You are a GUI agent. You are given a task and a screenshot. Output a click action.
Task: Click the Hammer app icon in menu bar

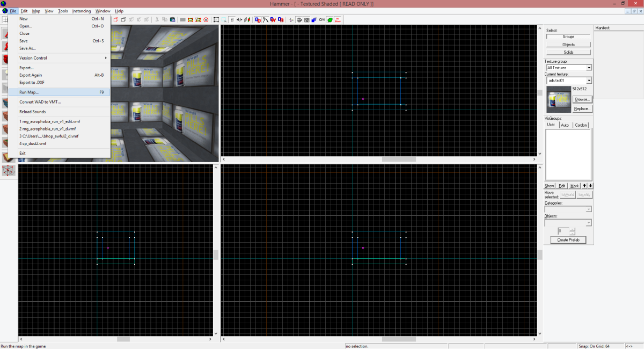click(x=4, y=11)
